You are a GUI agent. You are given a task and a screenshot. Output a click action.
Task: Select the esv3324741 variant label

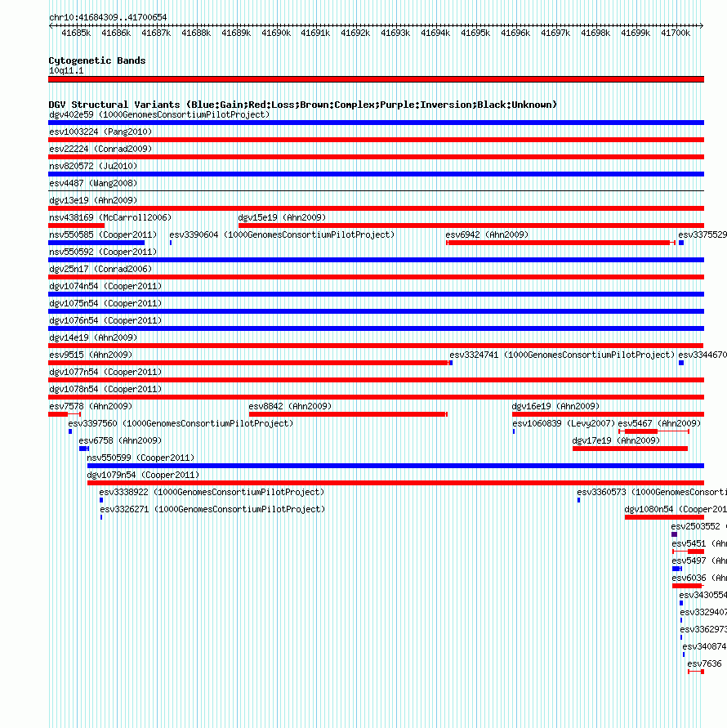click(562, 355)
